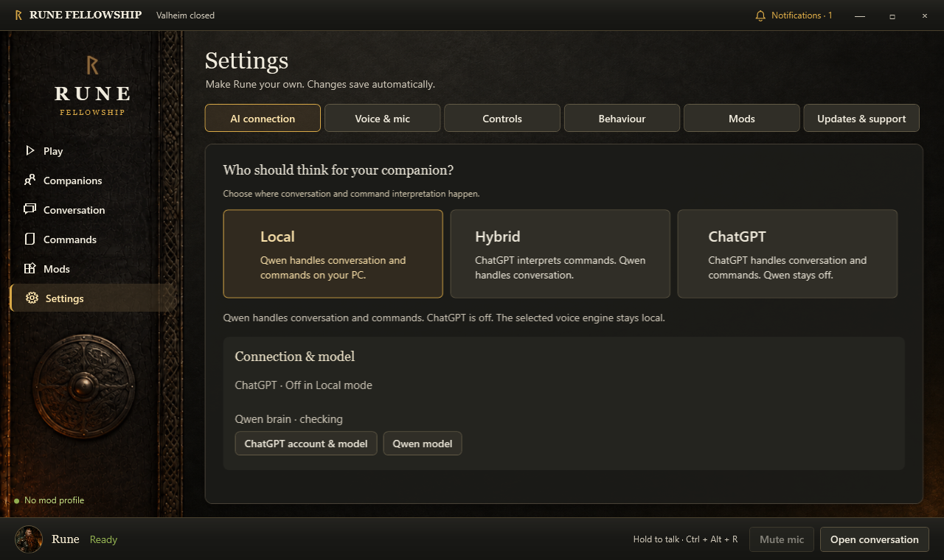Click the 'Hold to talk · Ctrl + Alt + R' hint
This screenshot has width=944, height=560.
click(x=685, y=539)
